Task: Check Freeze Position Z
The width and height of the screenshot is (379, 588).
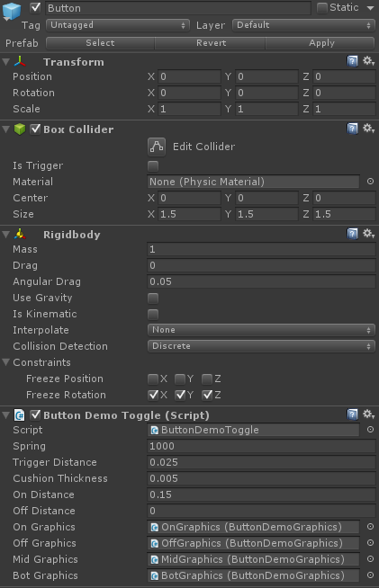Action: click(207, 379)
